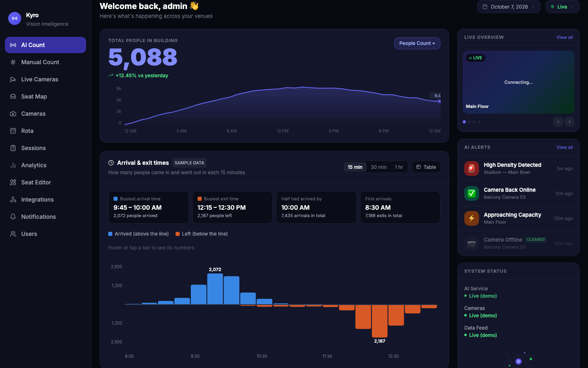The height and width of the screenshot is (368, 588).
Task: Click the Notifications bell icon
Action: tap(13, 217)
